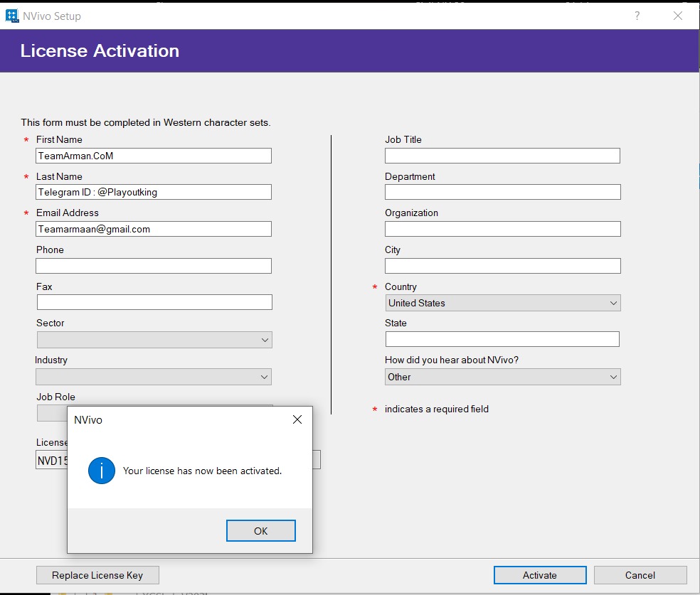Click the NVivo Setup app icon in title bar

[x=12, y=16]
